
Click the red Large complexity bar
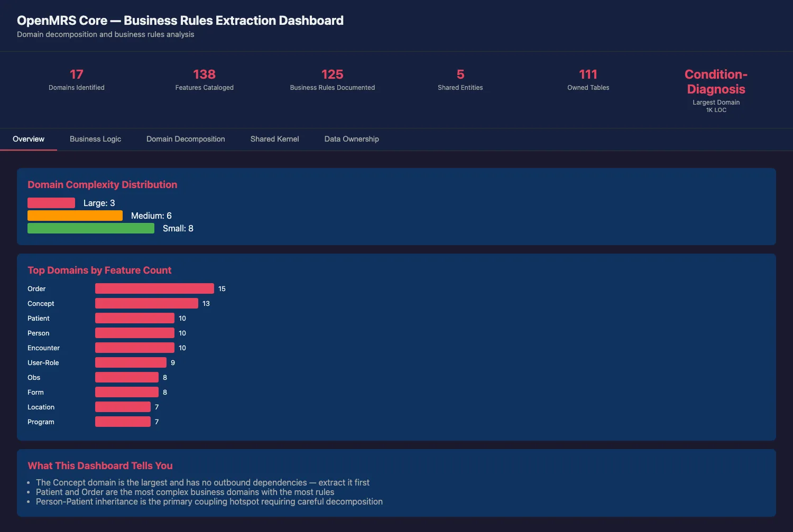51,203
